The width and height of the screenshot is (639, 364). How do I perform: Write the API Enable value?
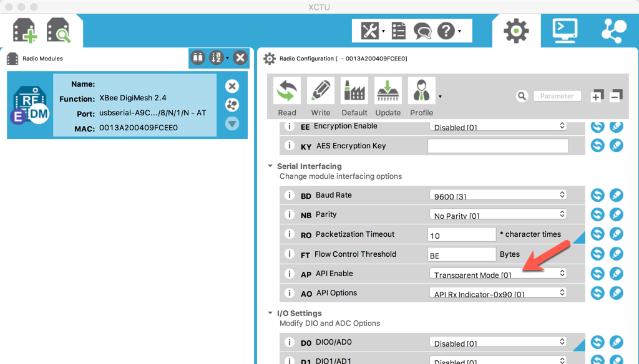click(616, 273)
